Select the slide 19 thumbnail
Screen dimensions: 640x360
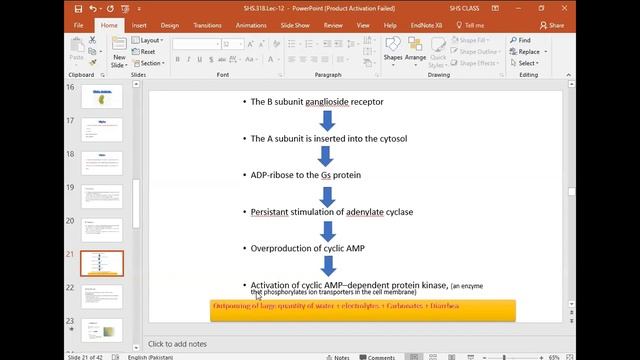click(x=102, y=196)
